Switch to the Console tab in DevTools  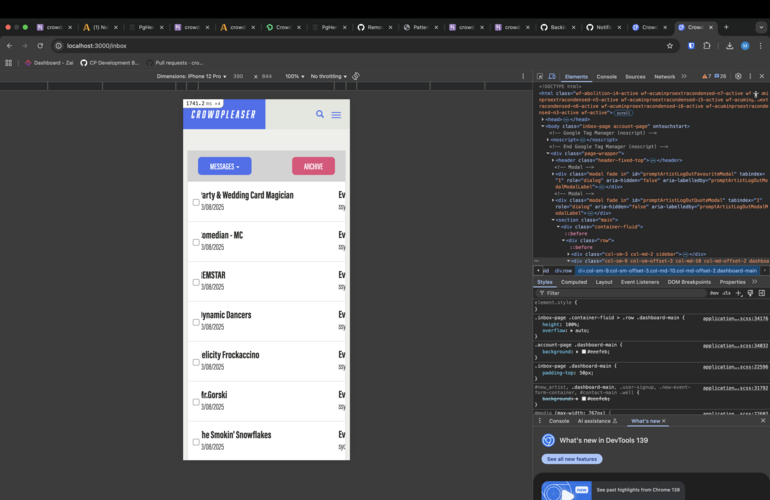[x=606, y=76]
